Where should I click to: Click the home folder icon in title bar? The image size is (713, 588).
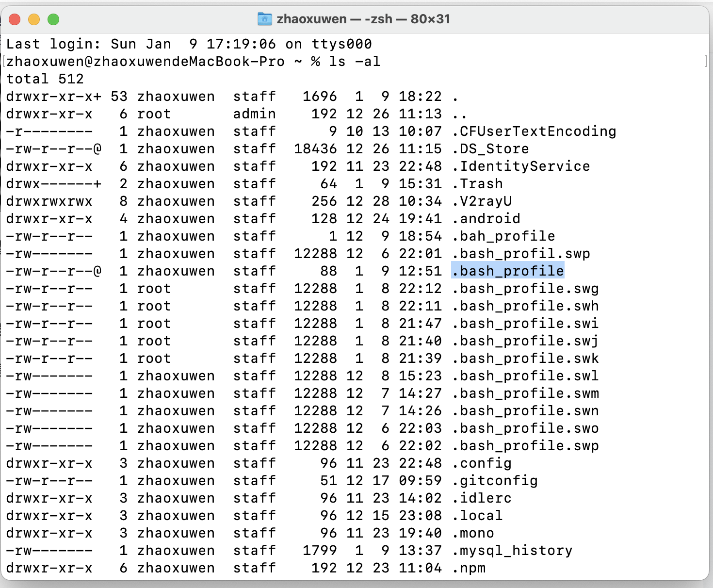click(264, 19)
